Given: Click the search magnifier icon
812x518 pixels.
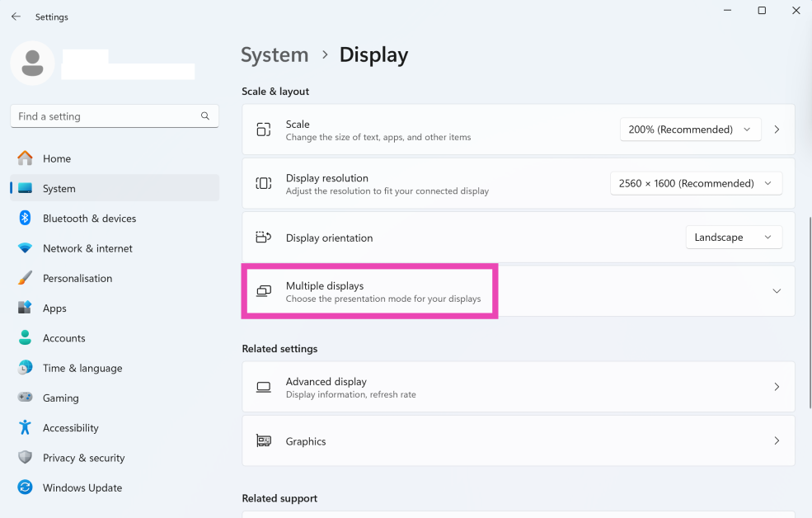Looking at the screenshot, I should [x=205, y=116].
